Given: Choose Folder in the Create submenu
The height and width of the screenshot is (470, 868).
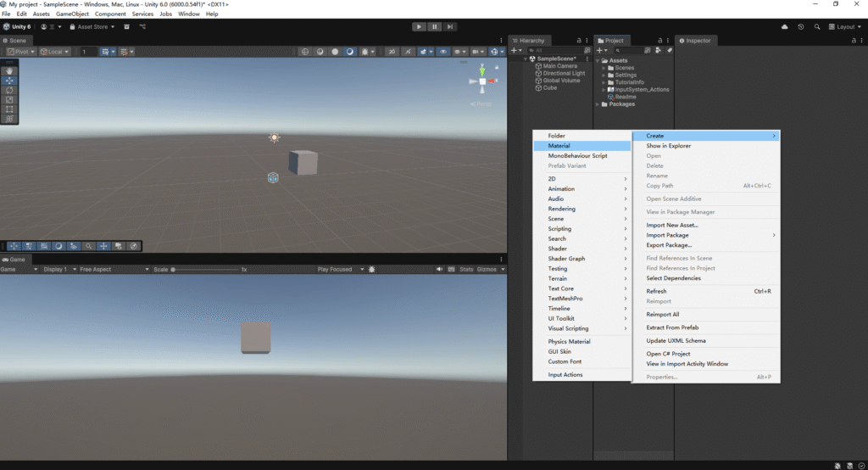Looking at the screenshot, I should [x=581, y=136].
